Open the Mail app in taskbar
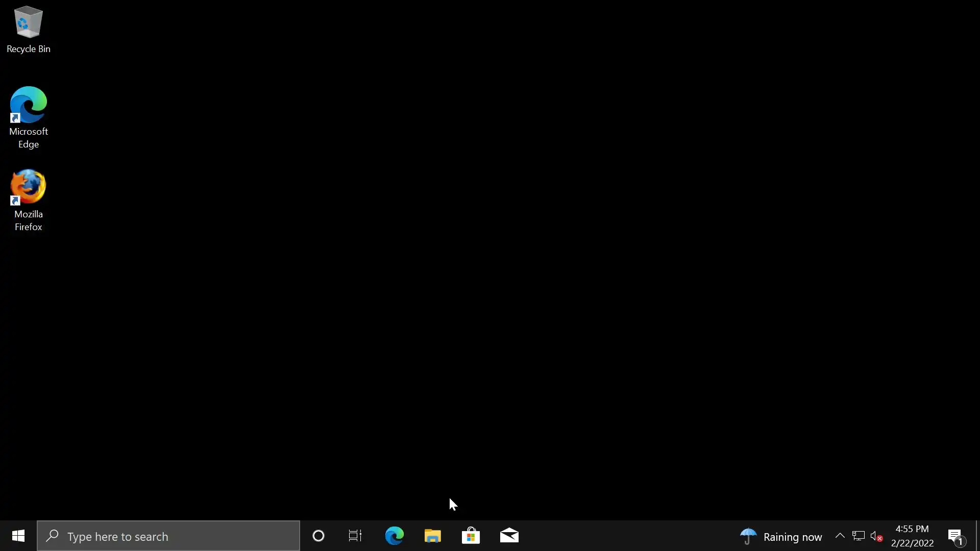Screen dimensions: 980x551 [x=509, y=536]
